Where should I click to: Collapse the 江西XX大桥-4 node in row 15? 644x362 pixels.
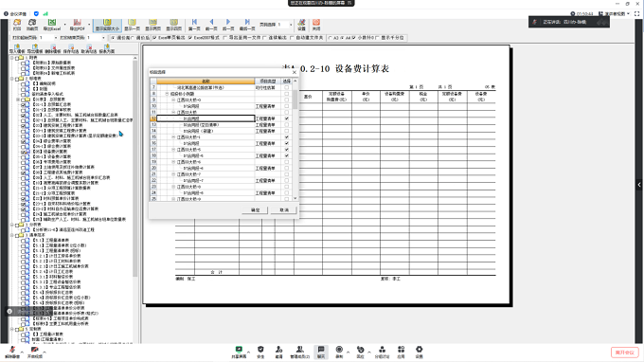click(173, 136)
